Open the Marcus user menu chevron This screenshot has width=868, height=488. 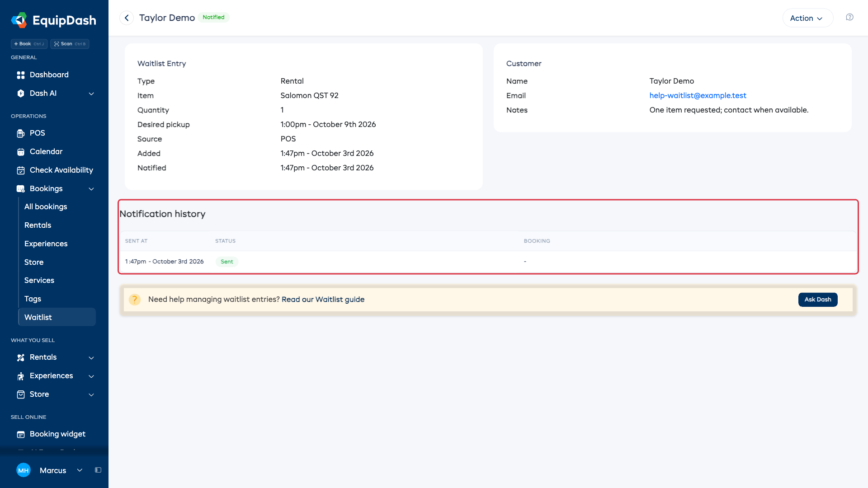click(x=80, y=470)
